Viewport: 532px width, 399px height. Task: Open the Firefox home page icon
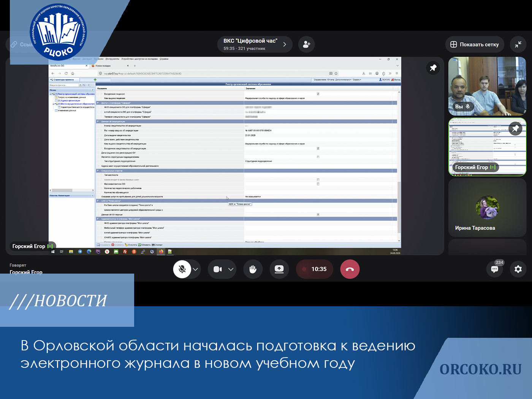73,73
